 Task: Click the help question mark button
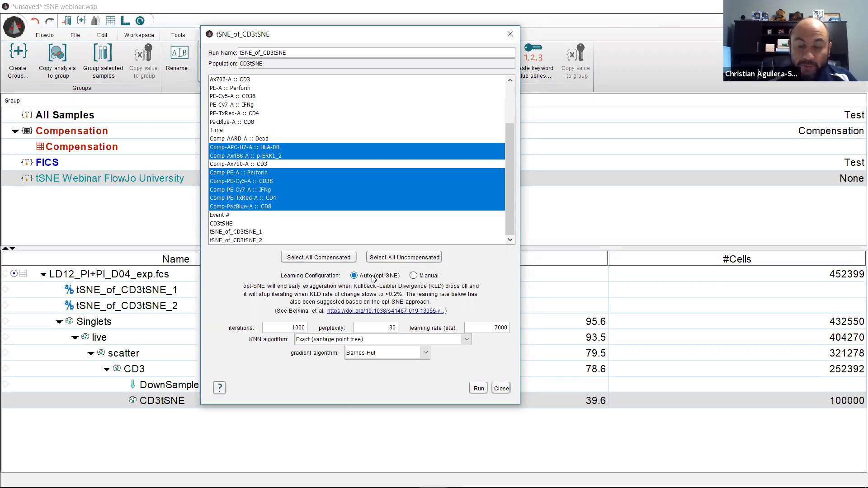[x=219, y=388]
